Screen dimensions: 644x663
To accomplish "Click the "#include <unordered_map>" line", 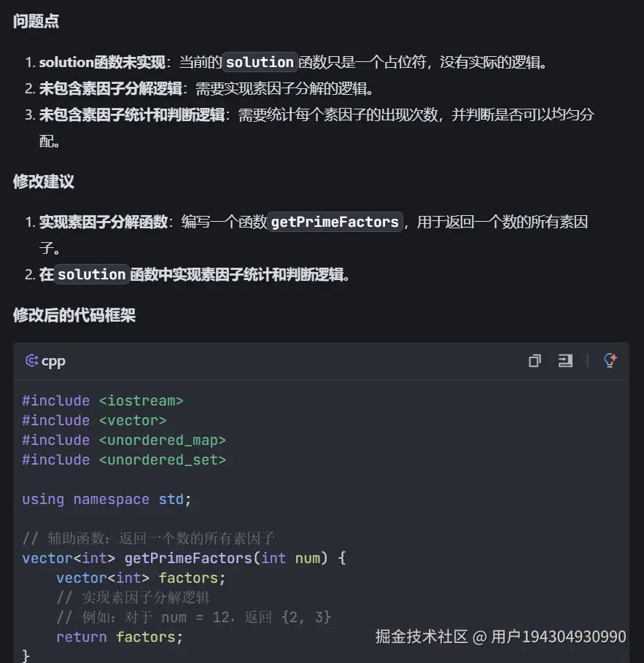I will 124,440.
